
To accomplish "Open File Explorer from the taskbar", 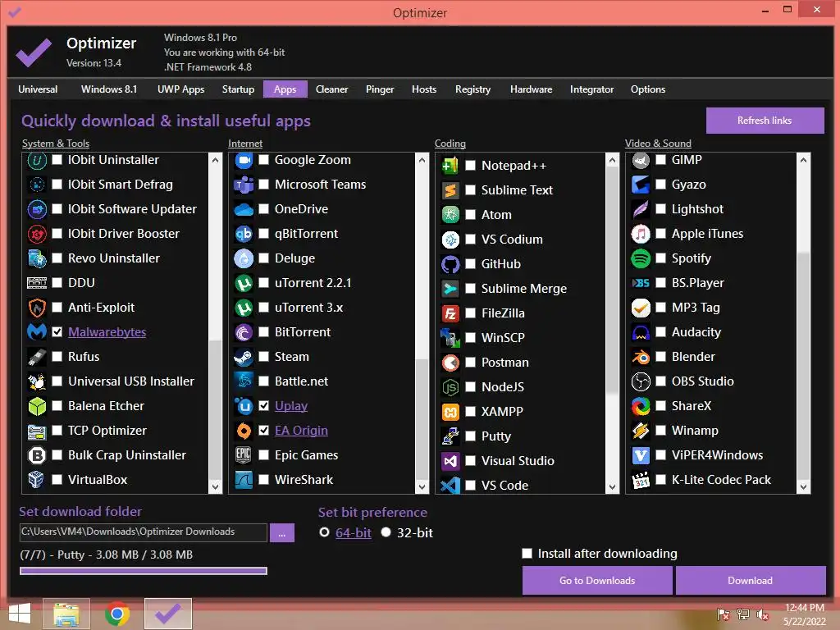I will [x=66, y=614].
